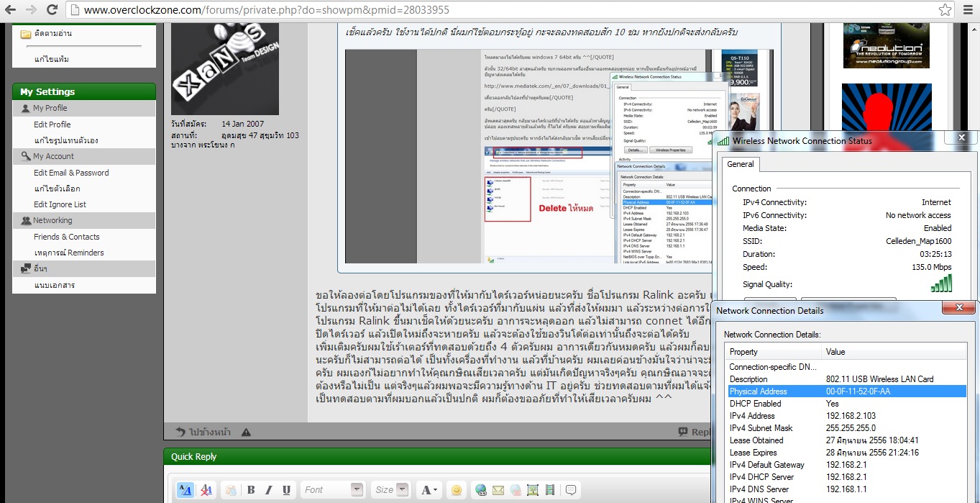Viewport: 980px width, 503px height.
Task: Select the Lease Expires row
Action: click(847, 453)
